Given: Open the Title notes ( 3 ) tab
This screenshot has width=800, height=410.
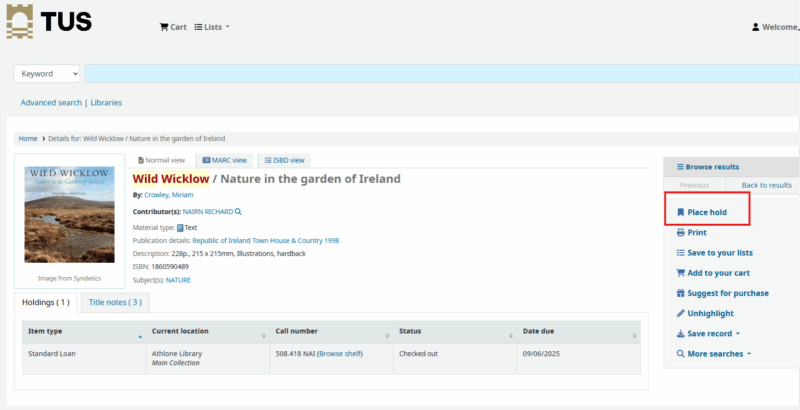Looking at the screenshot, I should 115,302.
